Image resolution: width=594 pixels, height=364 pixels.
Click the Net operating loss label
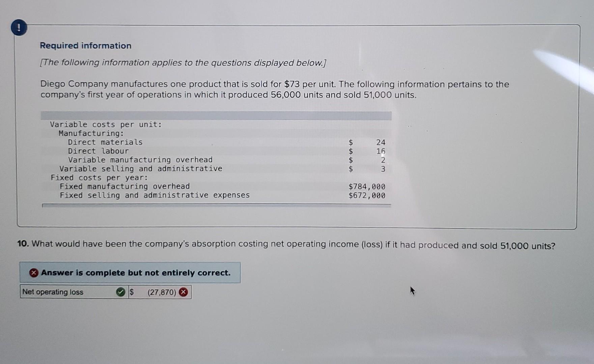(x=52, y=293)
